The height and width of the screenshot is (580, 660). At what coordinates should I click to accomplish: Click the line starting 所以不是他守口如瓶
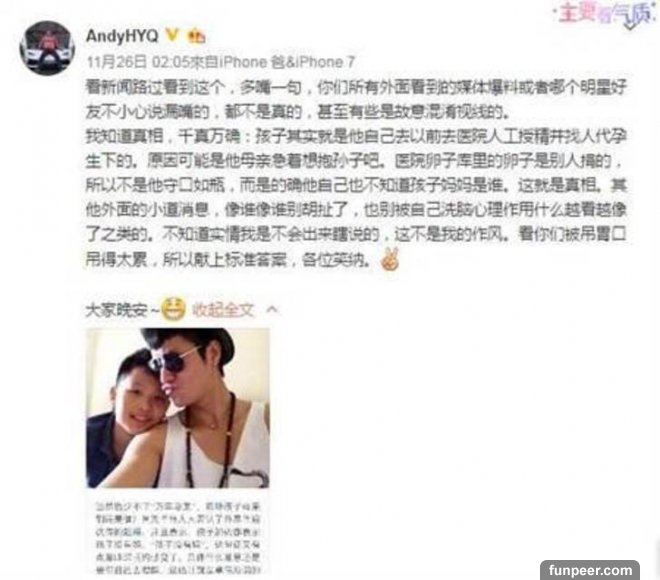[x=356, y=185]
